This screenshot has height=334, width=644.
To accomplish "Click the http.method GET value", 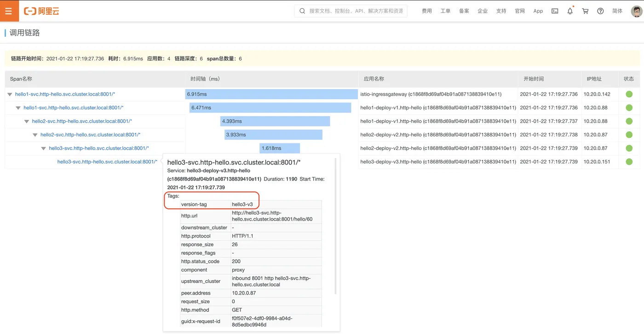I will click(x=237, y=310).
